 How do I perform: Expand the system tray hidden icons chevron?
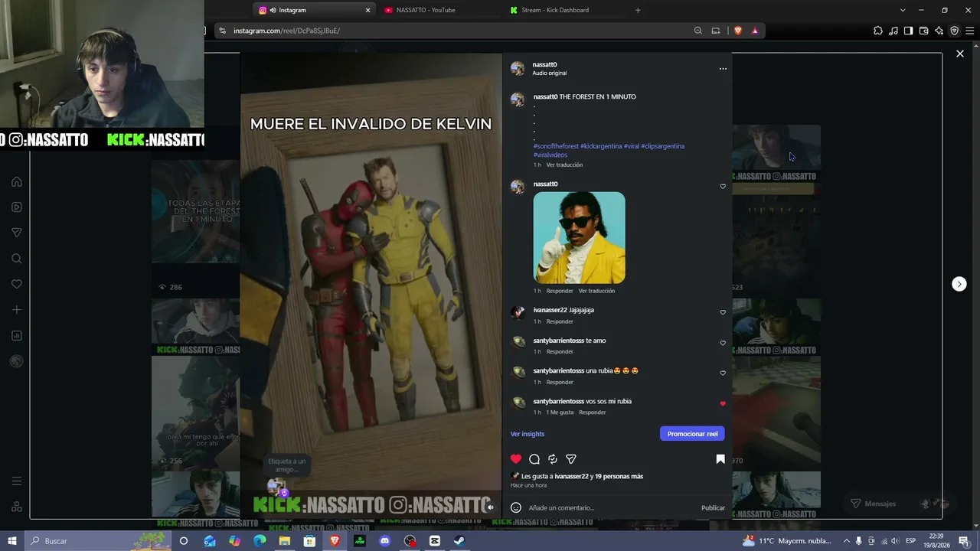[846, 541]
